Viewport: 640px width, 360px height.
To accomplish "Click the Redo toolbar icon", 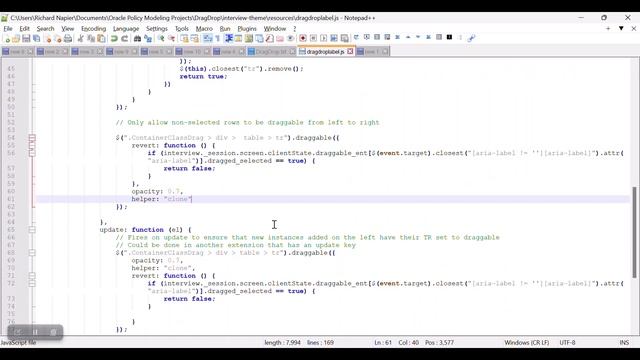I will 124,38.
